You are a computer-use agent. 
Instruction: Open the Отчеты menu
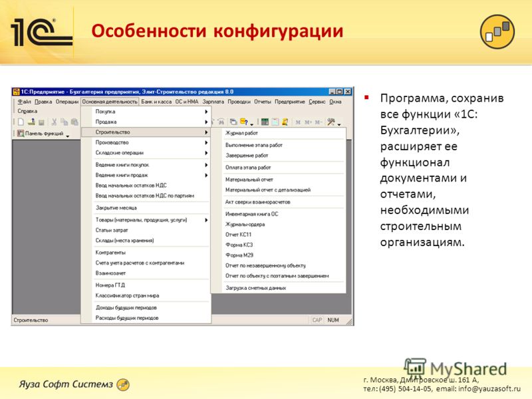pyautogui.click(x=263, y=102)
